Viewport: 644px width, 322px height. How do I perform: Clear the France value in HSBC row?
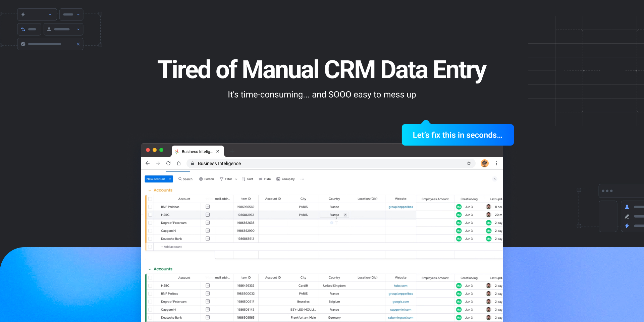pos(345,215)
